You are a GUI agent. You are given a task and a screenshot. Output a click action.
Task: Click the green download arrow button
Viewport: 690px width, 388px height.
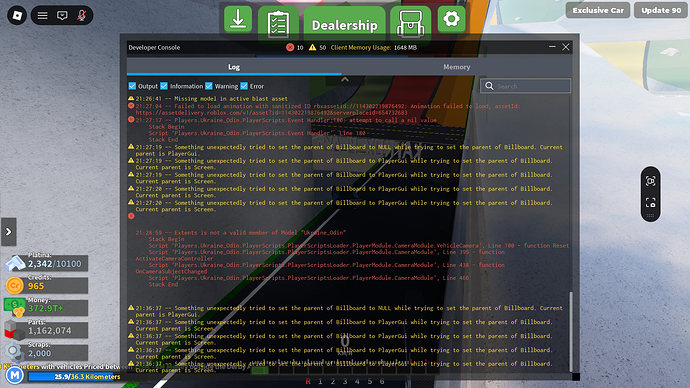[x=238, y=19]
